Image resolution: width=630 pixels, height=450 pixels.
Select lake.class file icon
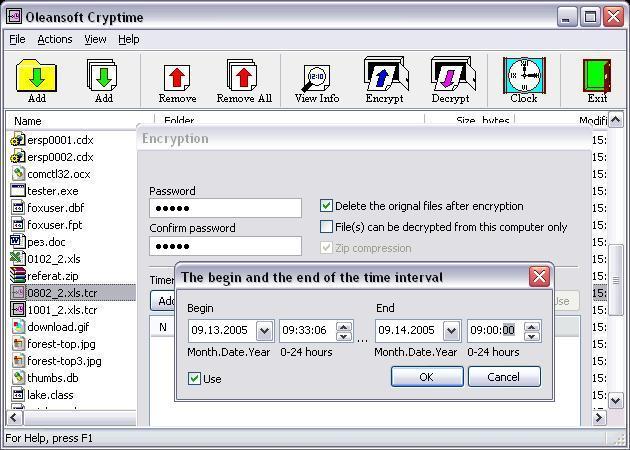[x=18, y=395]
